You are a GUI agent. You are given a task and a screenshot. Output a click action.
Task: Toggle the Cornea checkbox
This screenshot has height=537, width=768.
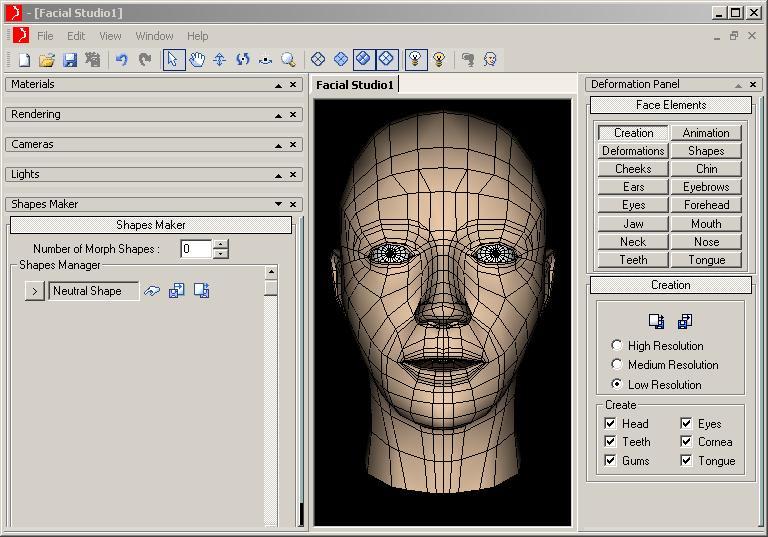pos(686,441)
